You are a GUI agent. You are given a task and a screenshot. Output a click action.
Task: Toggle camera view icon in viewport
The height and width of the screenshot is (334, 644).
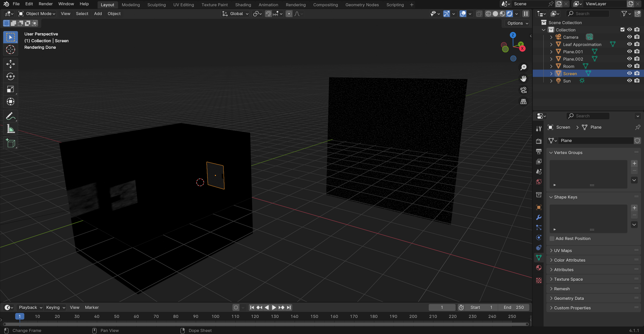pos(523,90)
